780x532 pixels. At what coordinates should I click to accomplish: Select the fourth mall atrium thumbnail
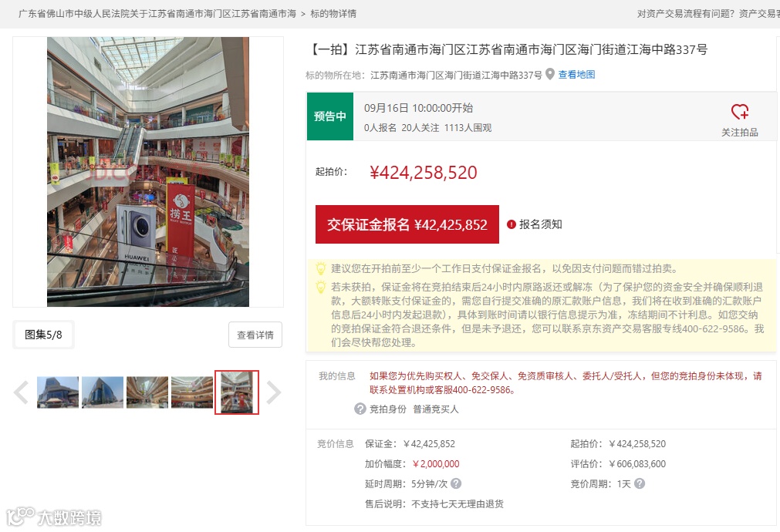pos(192,392)
